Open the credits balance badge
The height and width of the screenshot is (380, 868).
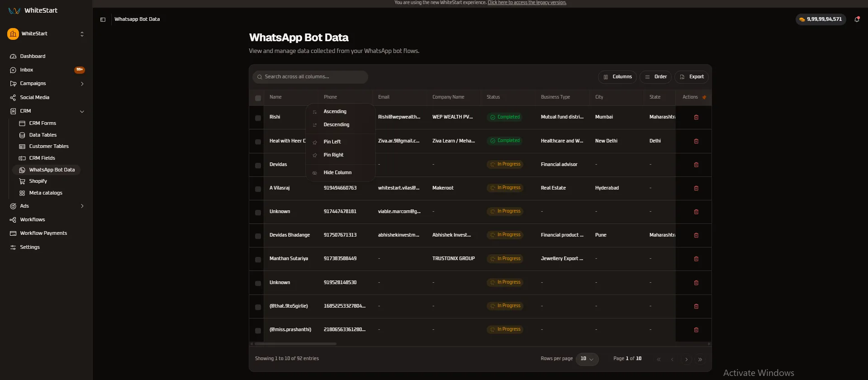tap(821, 19)
